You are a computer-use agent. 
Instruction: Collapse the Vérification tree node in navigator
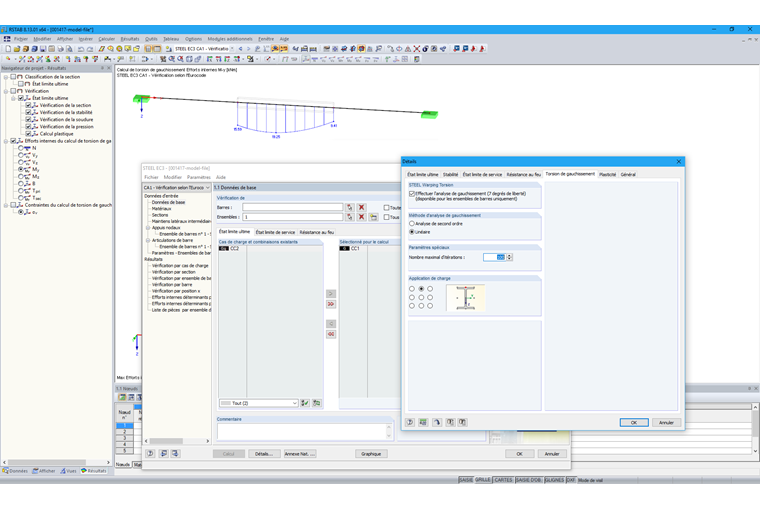[6, 91]
